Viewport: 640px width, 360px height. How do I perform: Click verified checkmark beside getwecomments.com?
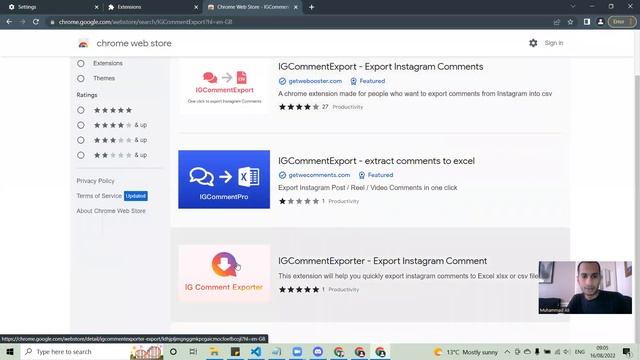coord(282,175)
